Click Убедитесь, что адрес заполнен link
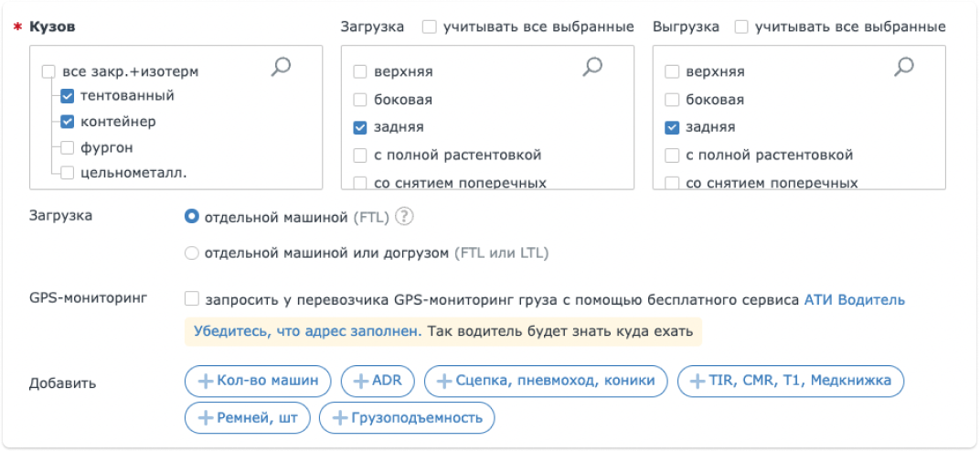This screenshot has height=452, width=980. 307,330
